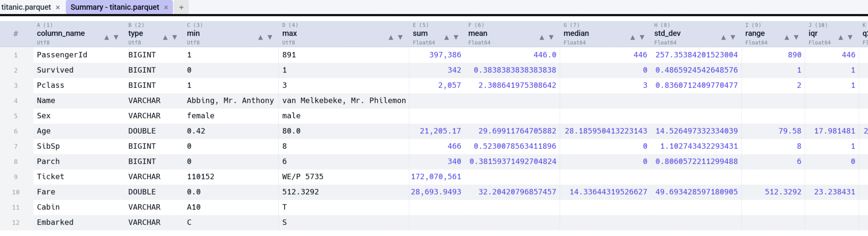Select row number 6 for Age
The height and width of the screenshot is (236, 868).
16,131
